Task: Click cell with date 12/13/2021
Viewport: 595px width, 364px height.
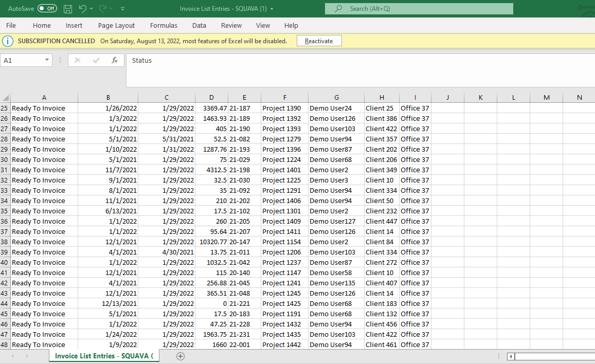Action: click(108, 304)
